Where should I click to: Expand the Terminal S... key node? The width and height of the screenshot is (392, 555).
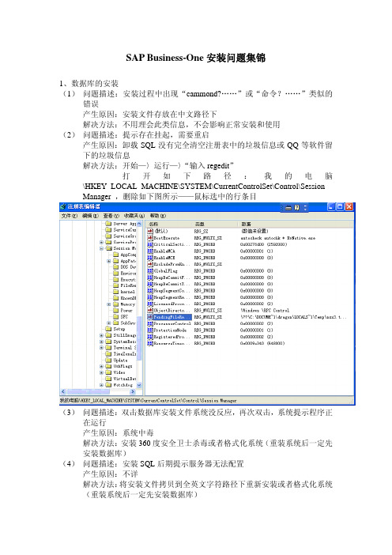[x=101, y=348]
